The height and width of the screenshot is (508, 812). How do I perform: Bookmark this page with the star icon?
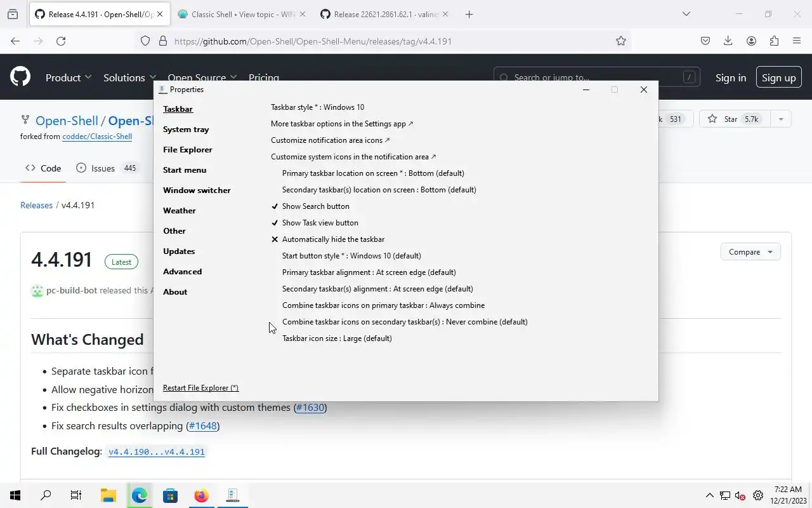(621, 41)
